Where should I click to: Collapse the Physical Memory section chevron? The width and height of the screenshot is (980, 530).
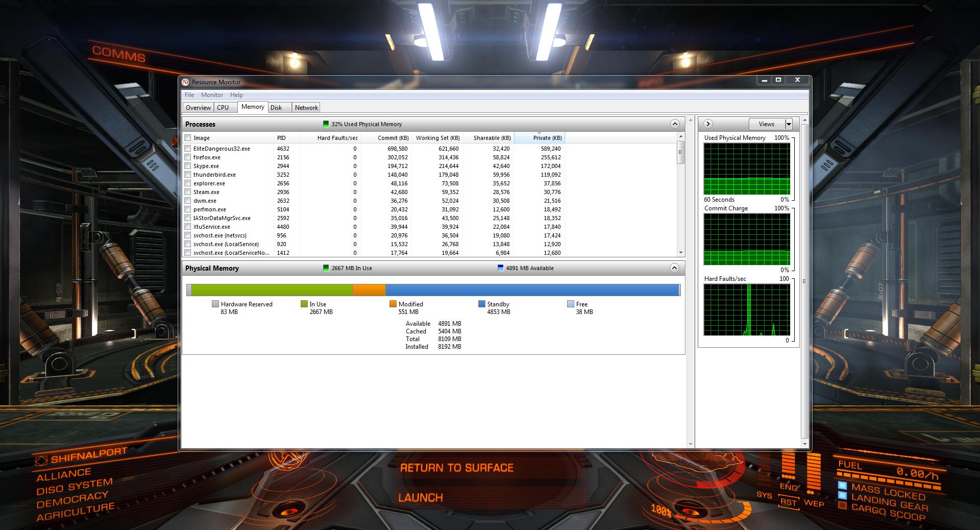[x=675, y=268]
